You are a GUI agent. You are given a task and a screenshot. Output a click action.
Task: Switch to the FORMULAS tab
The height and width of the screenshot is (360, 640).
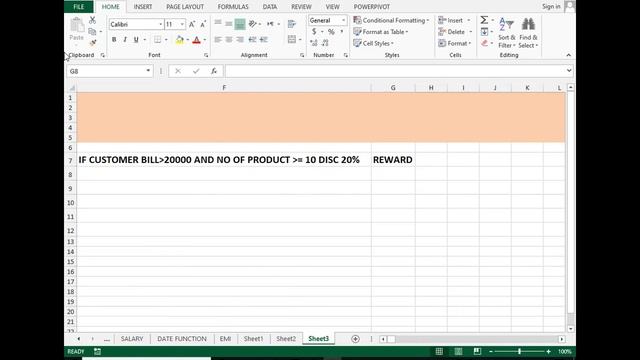[x=233, y=7]
